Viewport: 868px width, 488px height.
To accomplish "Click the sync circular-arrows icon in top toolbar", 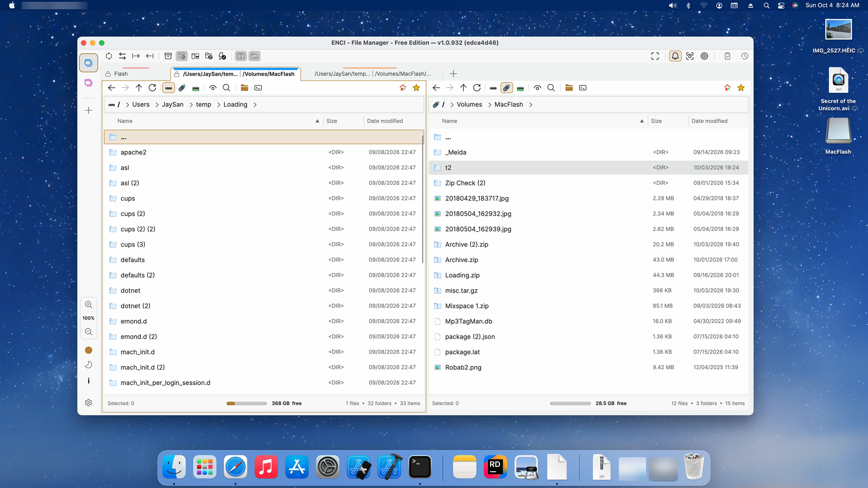I will (x=109, y=56).
